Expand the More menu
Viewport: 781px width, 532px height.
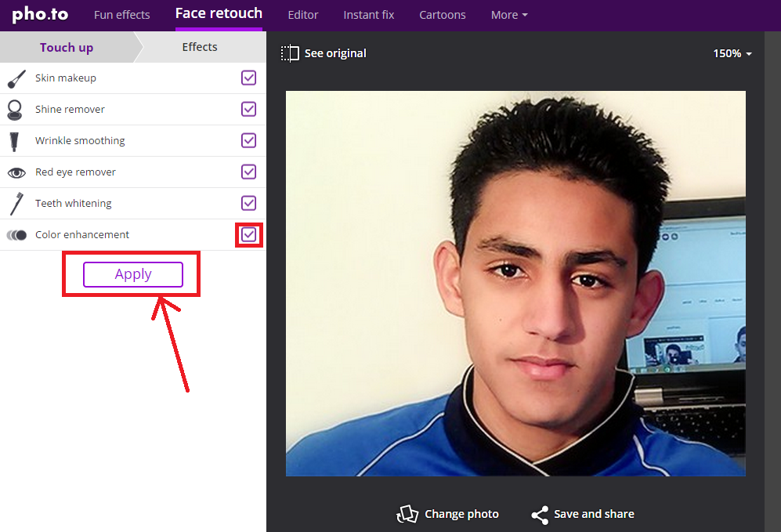(509, 15)
